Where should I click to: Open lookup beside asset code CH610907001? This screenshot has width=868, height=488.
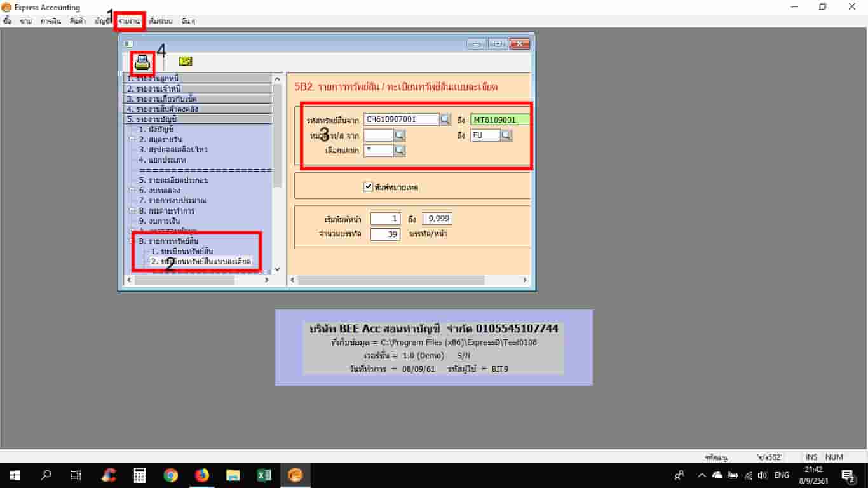tap(445, 119)
